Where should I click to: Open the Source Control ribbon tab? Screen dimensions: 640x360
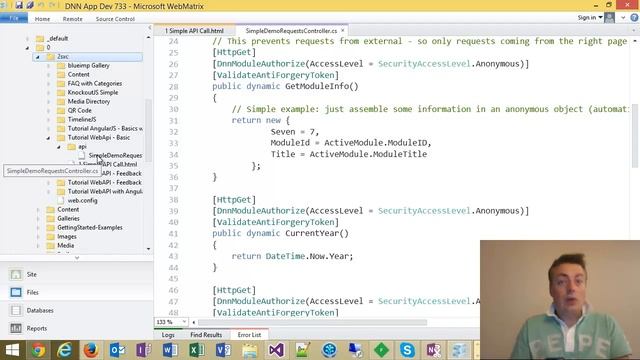tap(115, 19)
